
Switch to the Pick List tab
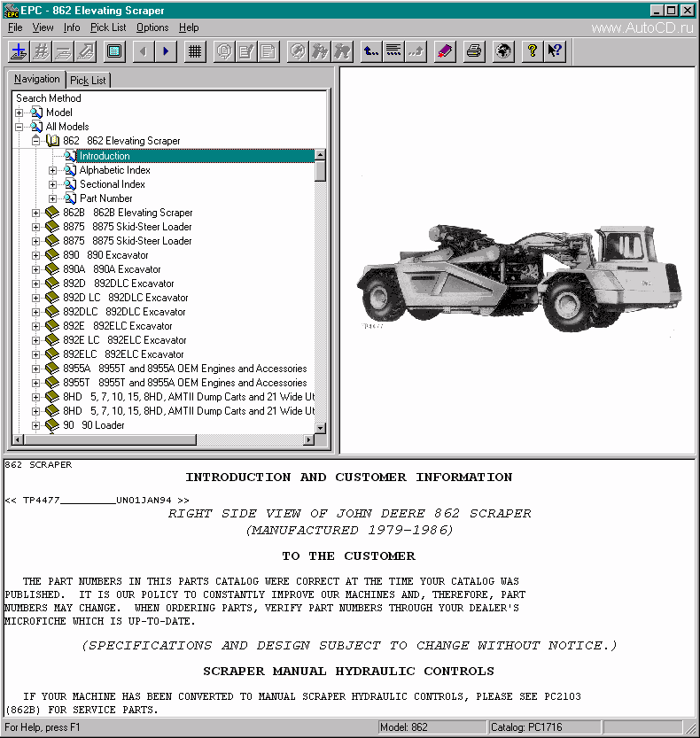(x=88, y=81)
